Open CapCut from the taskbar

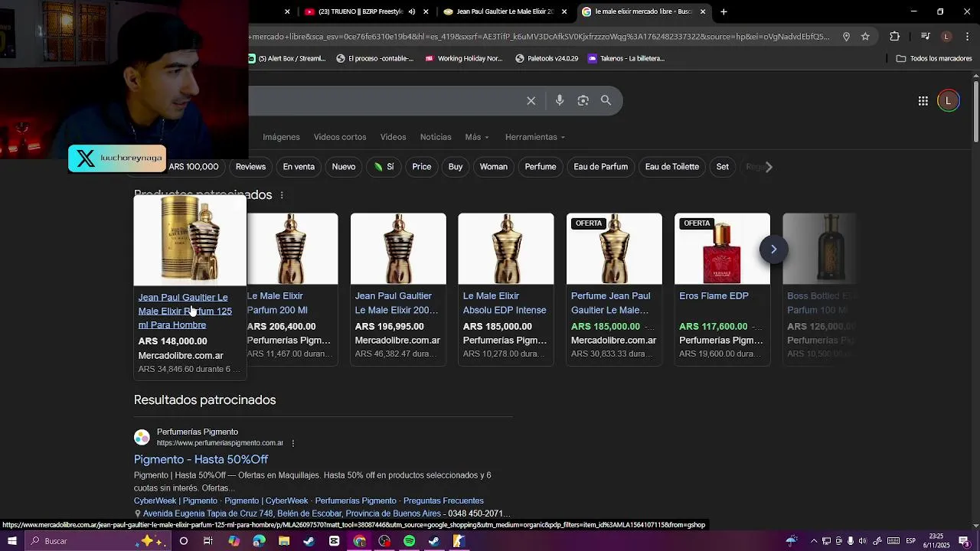click(334, 541)
